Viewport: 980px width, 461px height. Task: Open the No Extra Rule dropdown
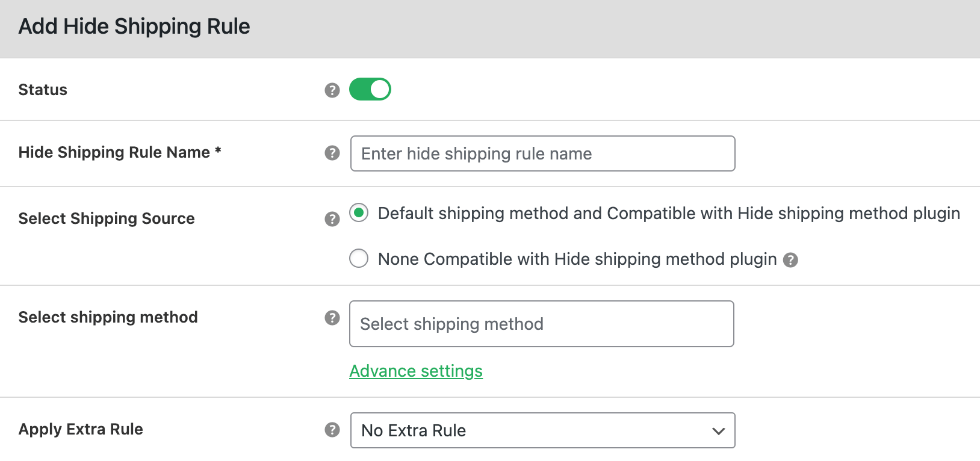[x=542, y=430]
